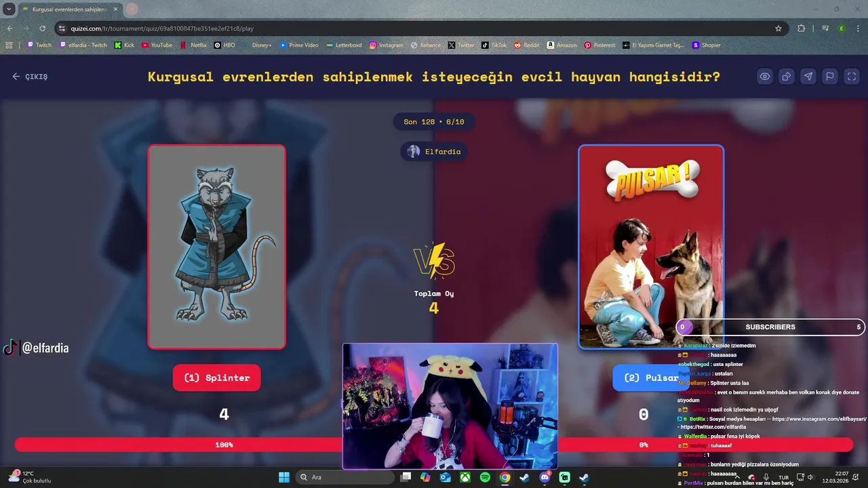The height and width of the screenshot is (488, 868).
Task: Launch Copilot from the taskbar
Action: (425, 477)
